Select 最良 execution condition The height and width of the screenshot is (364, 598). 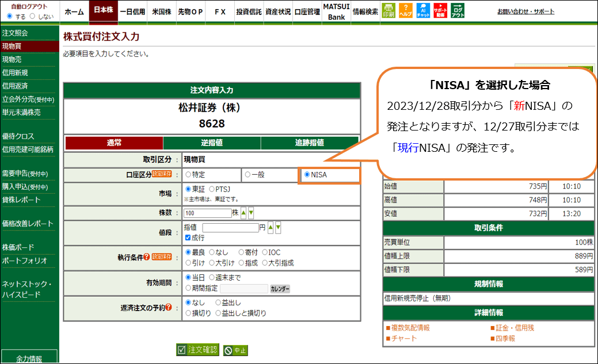coord(188,252)
